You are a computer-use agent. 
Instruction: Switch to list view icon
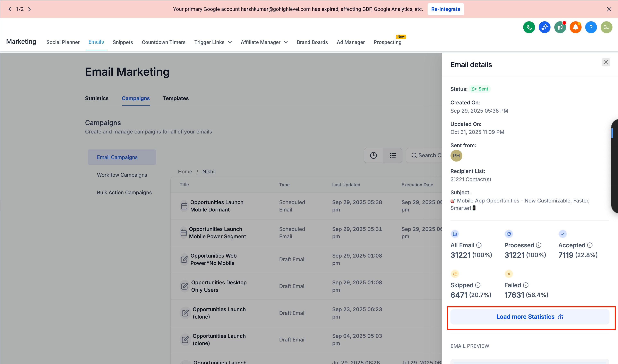393,155
